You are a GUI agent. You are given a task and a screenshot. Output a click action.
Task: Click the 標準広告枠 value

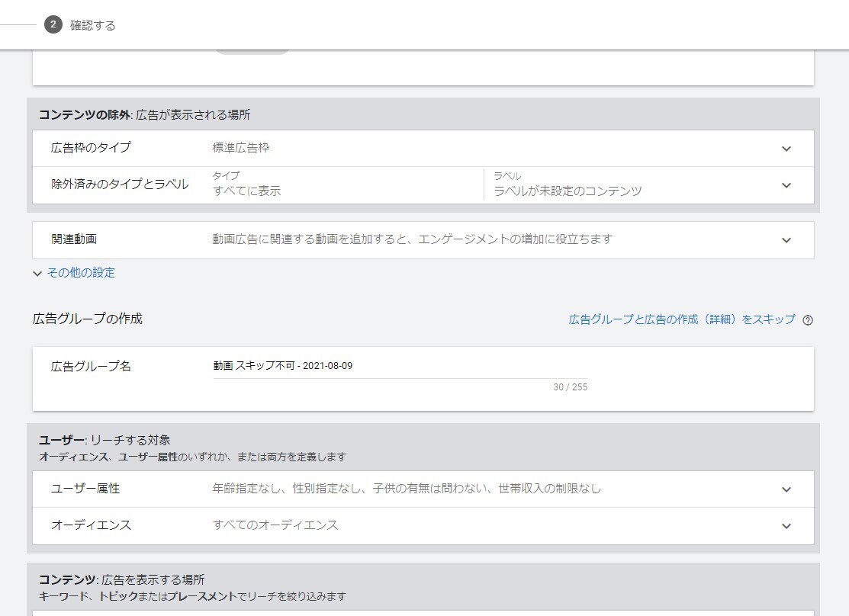pyautogui.click(x=241, y=148)
